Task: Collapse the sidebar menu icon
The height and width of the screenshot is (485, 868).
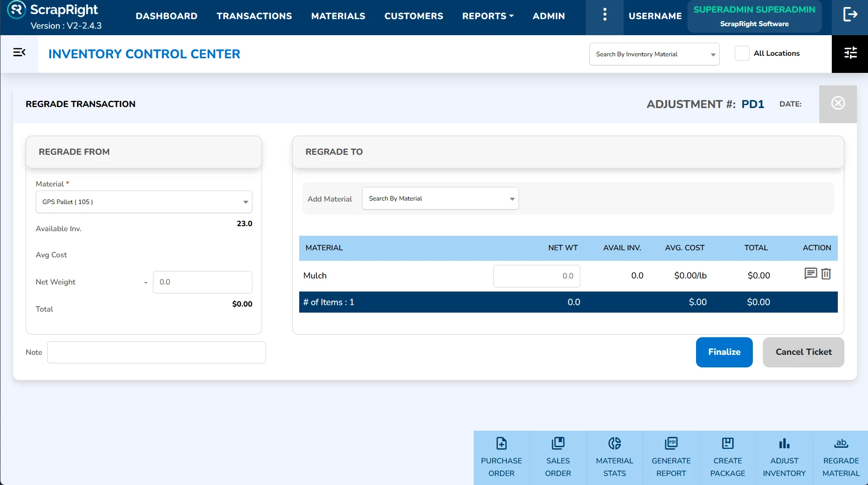Action: coord(19,52)
